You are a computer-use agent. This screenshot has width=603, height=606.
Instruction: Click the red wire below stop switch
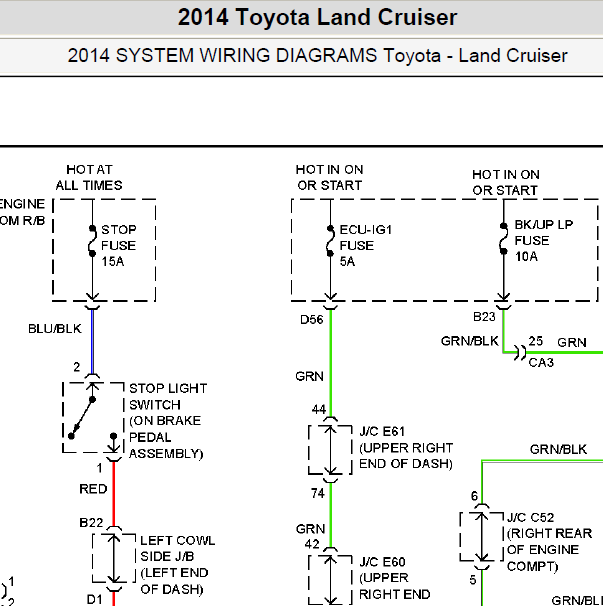(x=114, y=494)
